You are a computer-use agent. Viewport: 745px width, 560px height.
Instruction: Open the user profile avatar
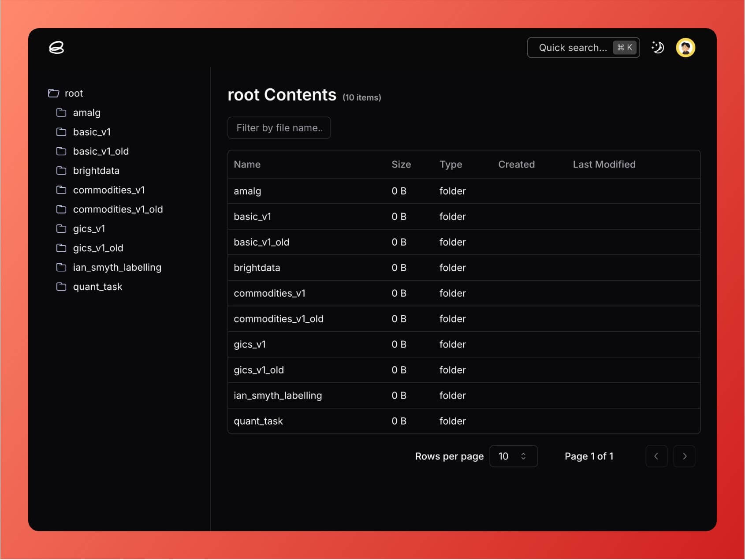coord(686,47)
